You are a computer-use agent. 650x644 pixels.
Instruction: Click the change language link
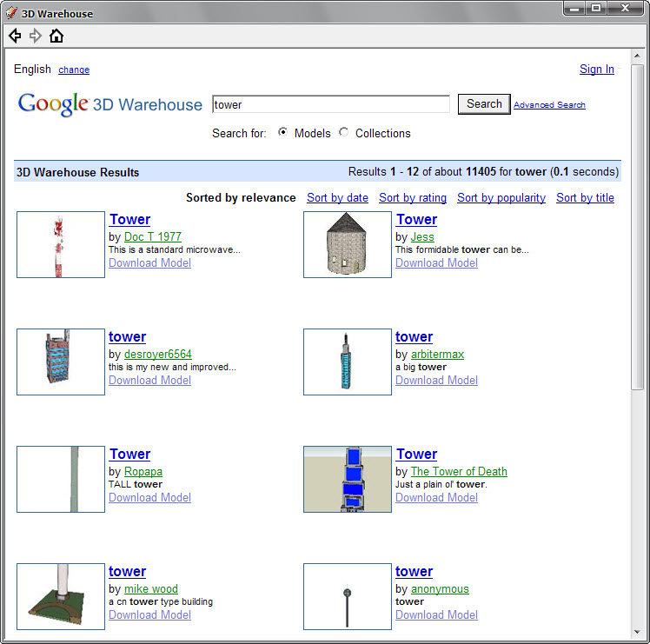[x=74, y=70]
